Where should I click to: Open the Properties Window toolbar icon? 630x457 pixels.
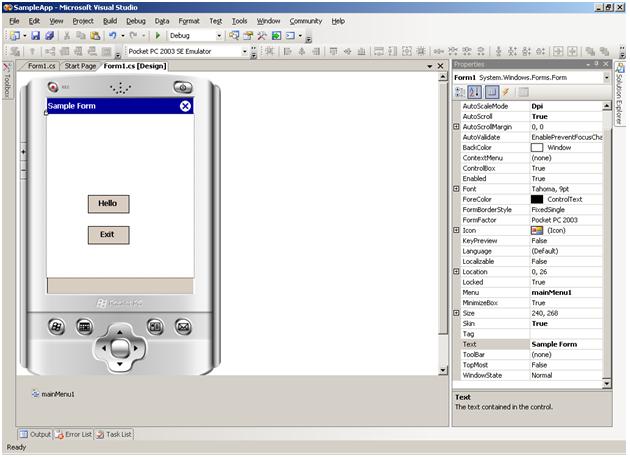248,36
